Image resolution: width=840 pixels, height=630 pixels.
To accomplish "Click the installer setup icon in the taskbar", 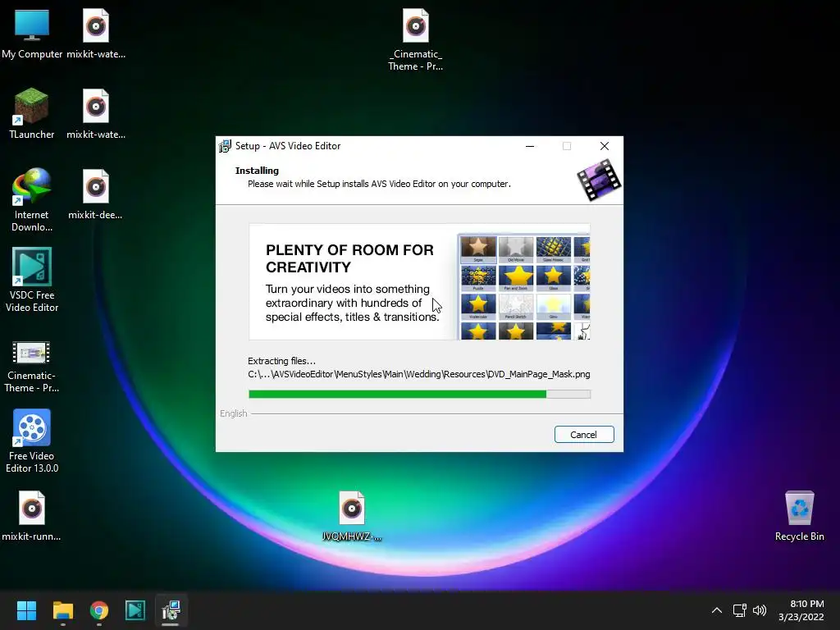I will pos(171,610).
